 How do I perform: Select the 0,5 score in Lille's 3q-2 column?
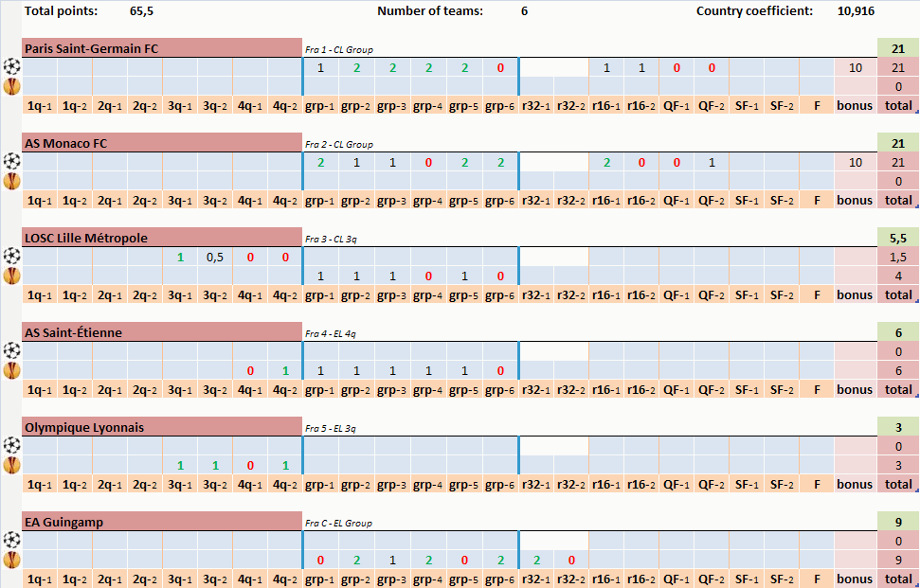[215, 257]
